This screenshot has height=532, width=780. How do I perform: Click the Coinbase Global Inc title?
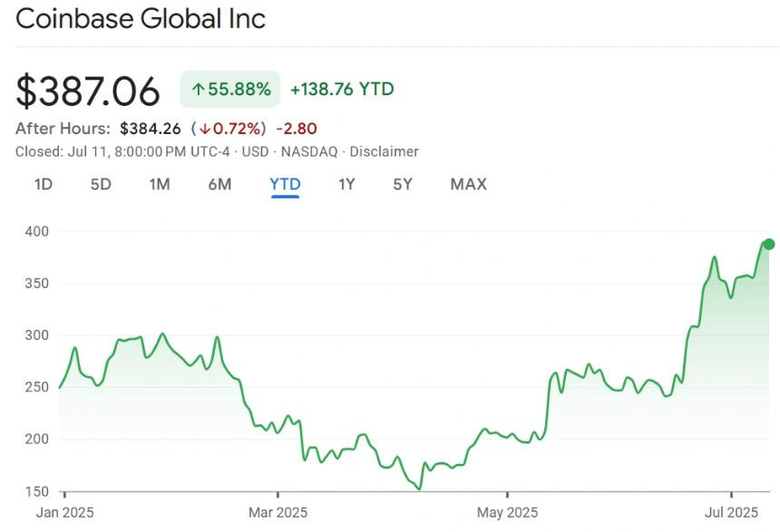click(x=141, y=19)
